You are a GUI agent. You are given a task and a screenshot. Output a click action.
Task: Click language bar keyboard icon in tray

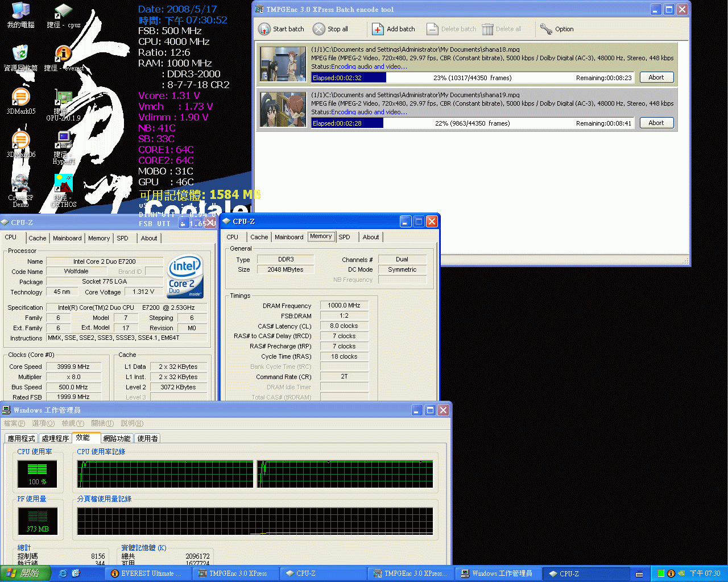[639, 573]
